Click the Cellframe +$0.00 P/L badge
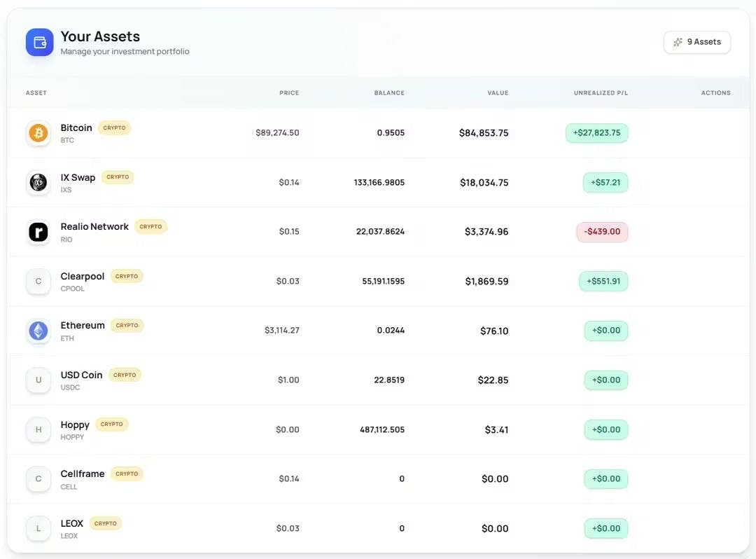 point(606,479)
